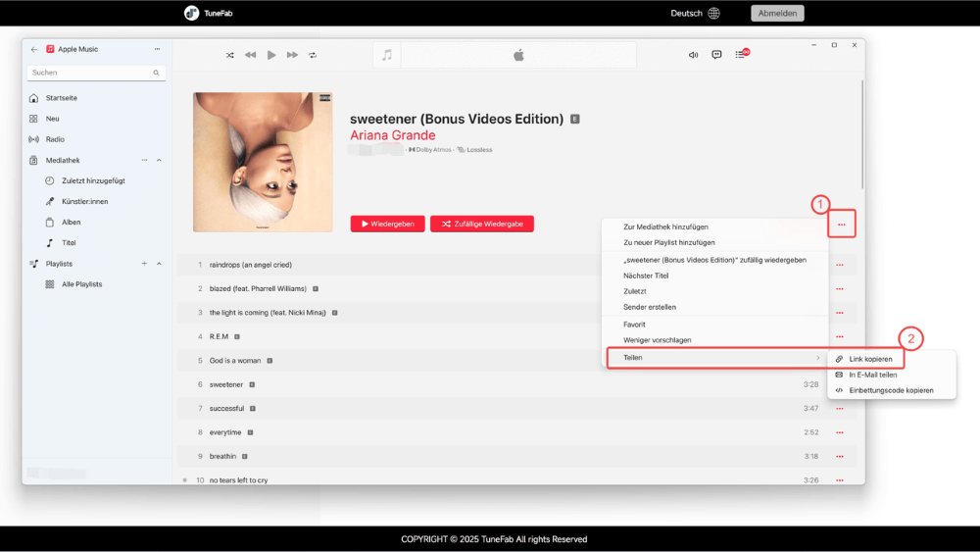
Task: Click the search magnifier icon
Action: 156,73
